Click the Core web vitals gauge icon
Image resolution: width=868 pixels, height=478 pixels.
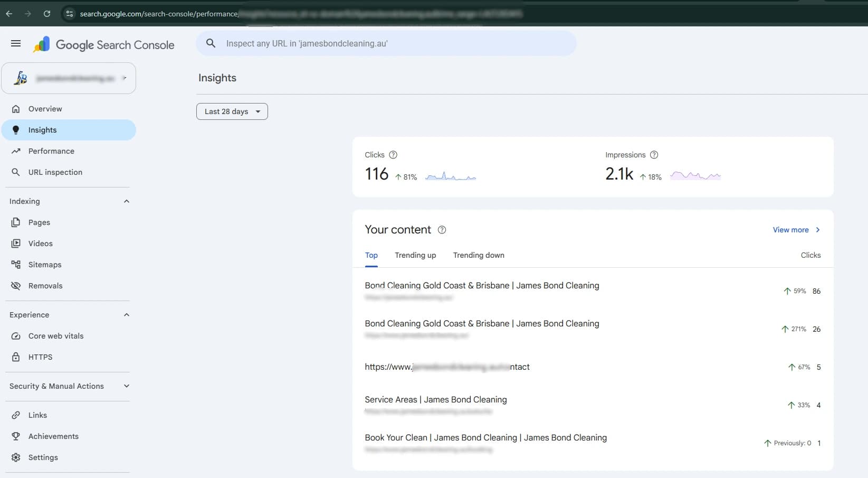pyautogui.click(x=16, y=336)
